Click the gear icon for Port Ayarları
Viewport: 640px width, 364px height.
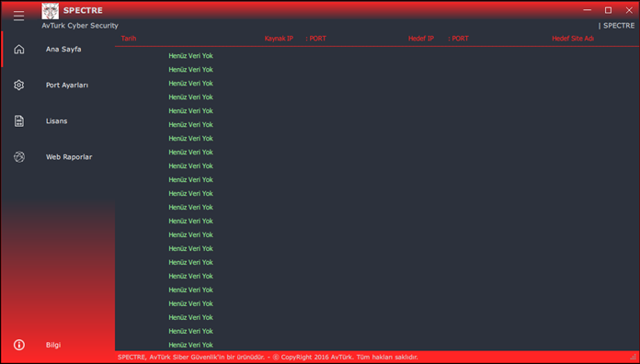pyautogui.click(x=18, y=85)
